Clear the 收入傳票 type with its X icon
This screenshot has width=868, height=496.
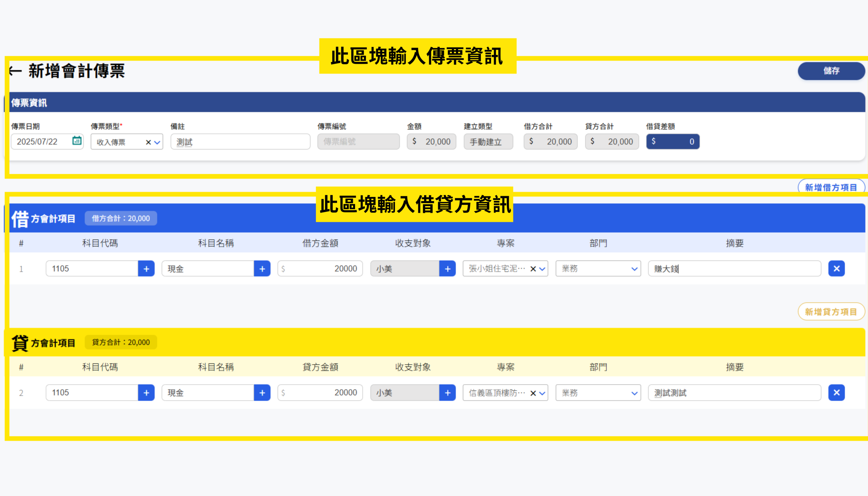pyautogui.click(x=148, y=142)
